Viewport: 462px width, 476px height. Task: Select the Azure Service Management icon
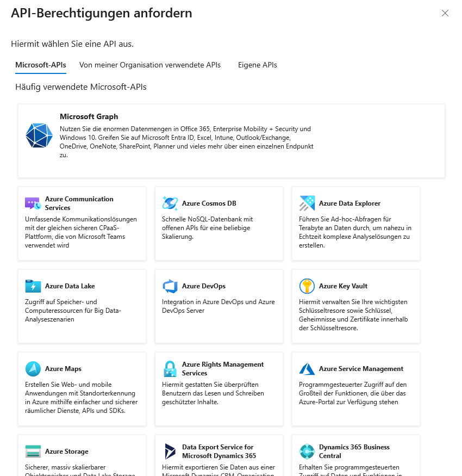pos(307,368)
